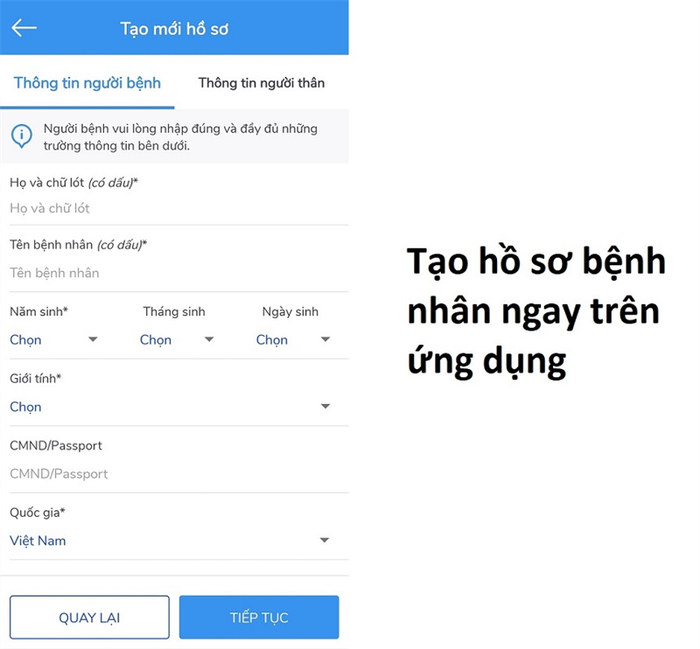The height and width of the screenshot is (649, 700).
Task: Select the Thông tin người bệnh tab
Action: point(87,83)
